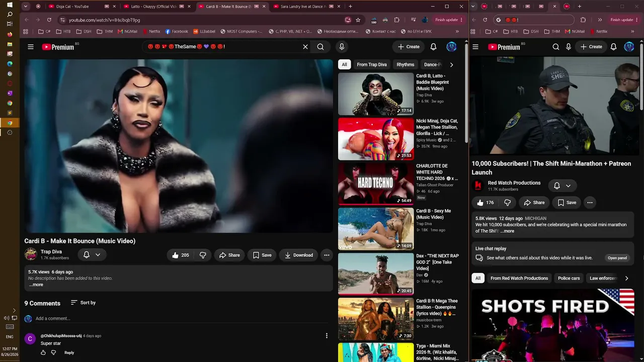The height and width of the screenshot is (362, 644).
Task: Open the Baddie Blueprint video thumbnail
Action: [x=376, y=94]
